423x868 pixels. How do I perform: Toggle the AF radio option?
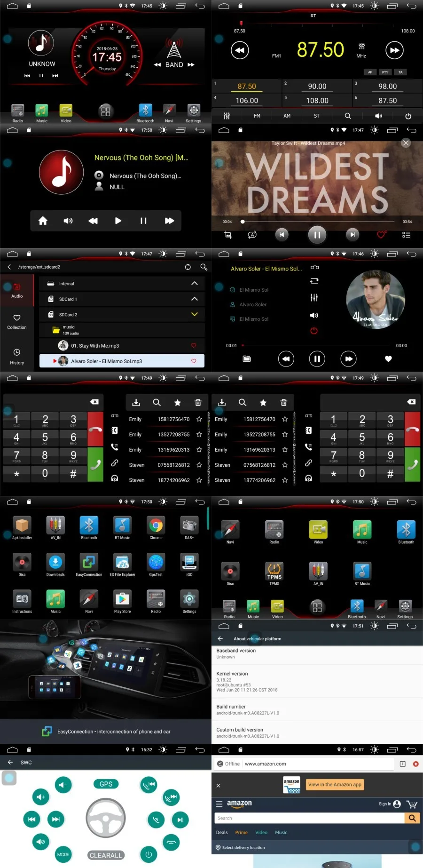[370, 72]
